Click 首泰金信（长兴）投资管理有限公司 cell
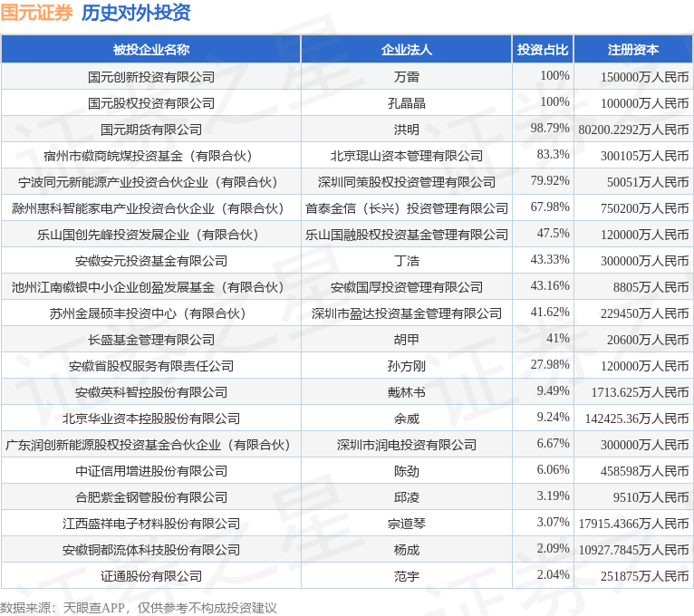Viewport: 694px width, 616px height. pos(406,208)
